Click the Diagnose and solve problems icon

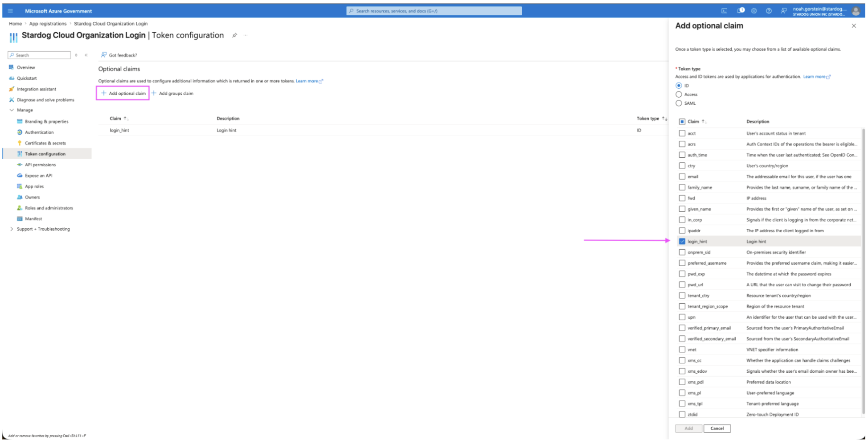tap(12, 100)
